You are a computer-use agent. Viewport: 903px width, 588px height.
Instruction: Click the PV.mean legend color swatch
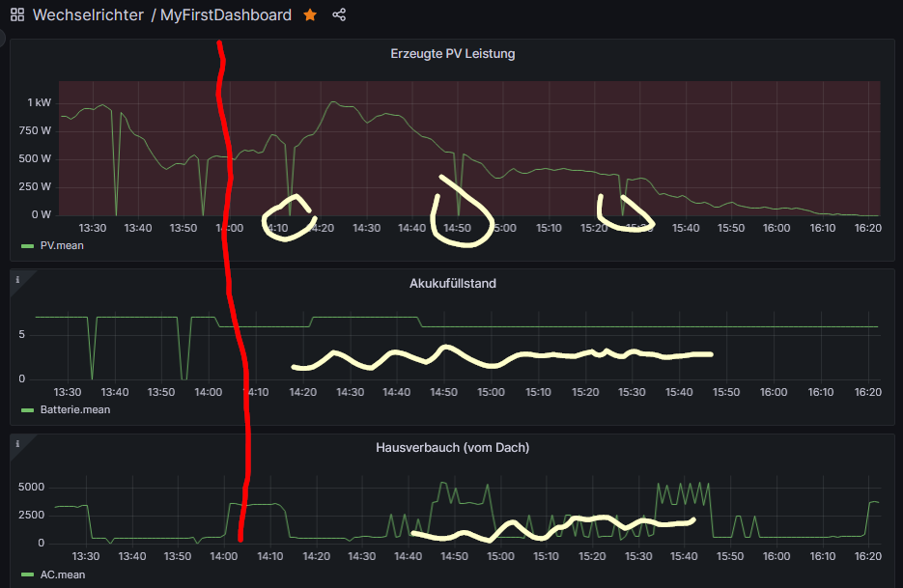tap(28, 246)
